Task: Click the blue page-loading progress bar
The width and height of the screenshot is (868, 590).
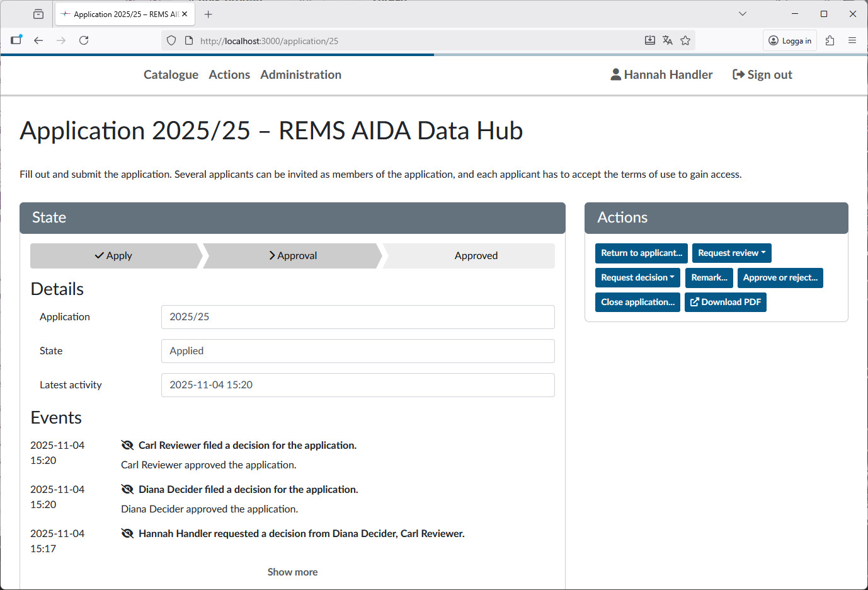Action: [x=217, y=55]
